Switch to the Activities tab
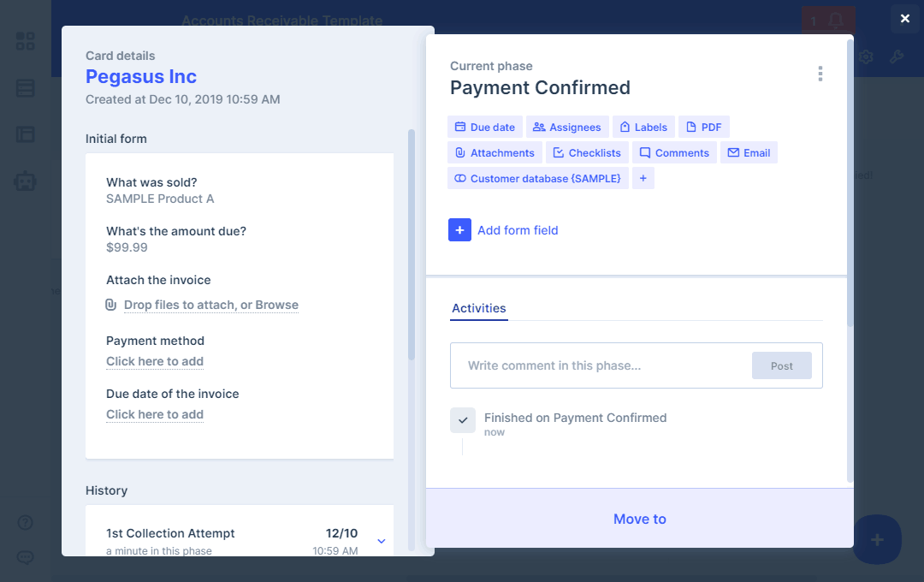The image size is (924, 582). pos(479,309)
